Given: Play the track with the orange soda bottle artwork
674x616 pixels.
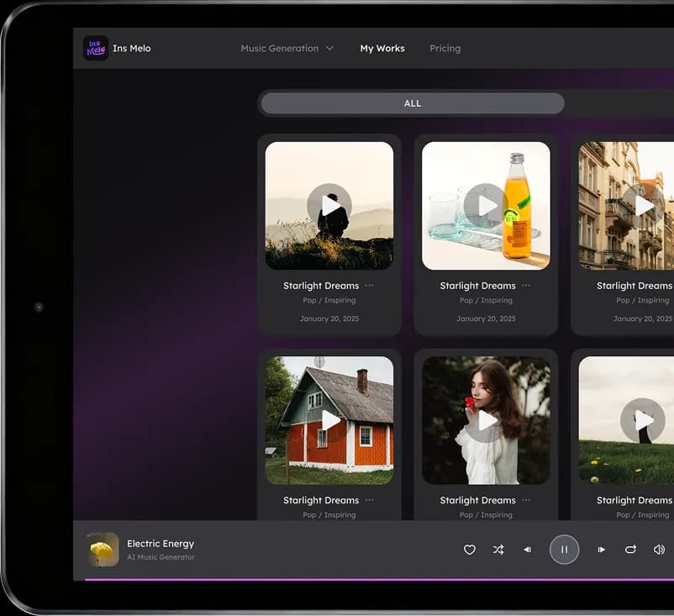Looking at the screenshot, I should pos(486,206).
